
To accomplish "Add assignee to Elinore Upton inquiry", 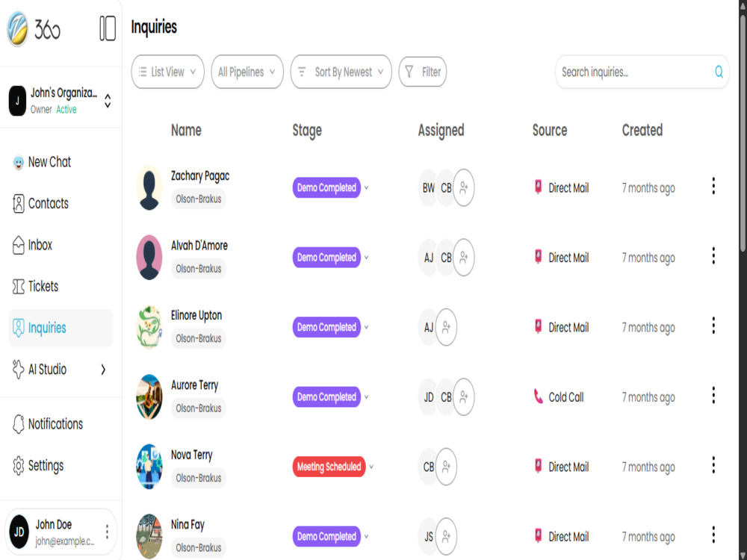I will 447,327.
